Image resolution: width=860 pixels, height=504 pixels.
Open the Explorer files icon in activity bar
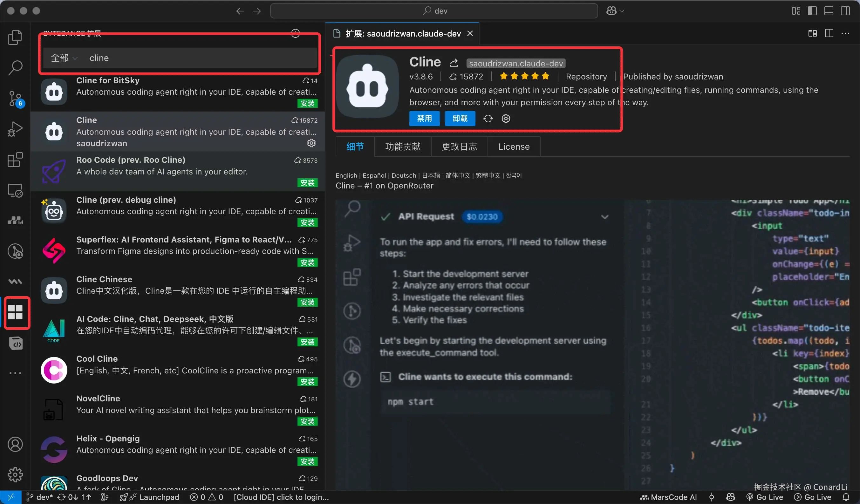click(x=15, y=37)
